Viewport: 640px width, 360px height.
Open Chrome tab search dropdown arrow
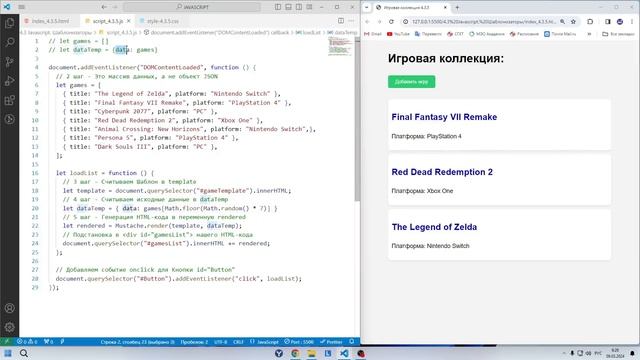click(x=367, y=7)
